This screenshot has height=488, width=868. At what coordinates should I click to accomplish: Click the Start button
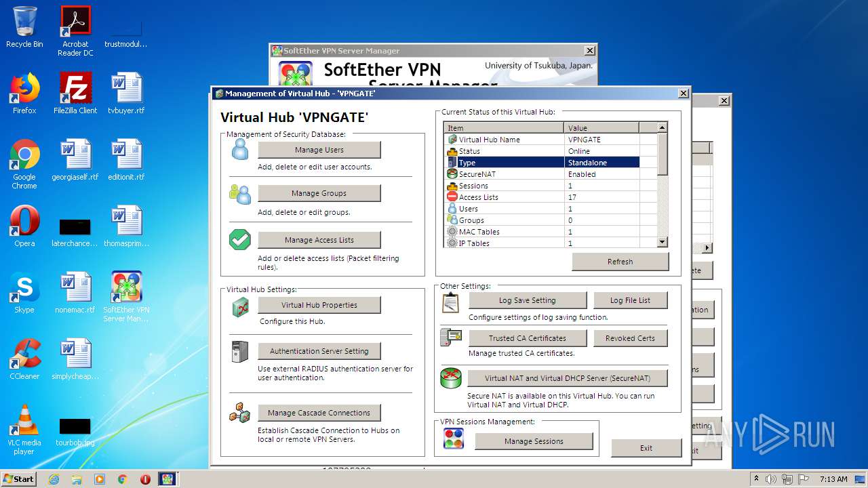[19, 479]
